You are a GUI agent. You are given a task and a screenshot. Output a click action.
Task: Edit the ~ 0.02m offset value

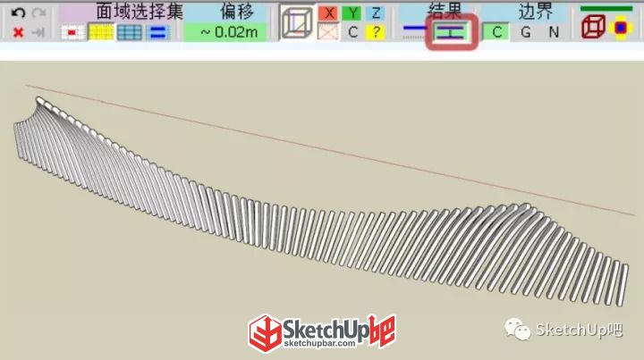(x=226, y=32)
